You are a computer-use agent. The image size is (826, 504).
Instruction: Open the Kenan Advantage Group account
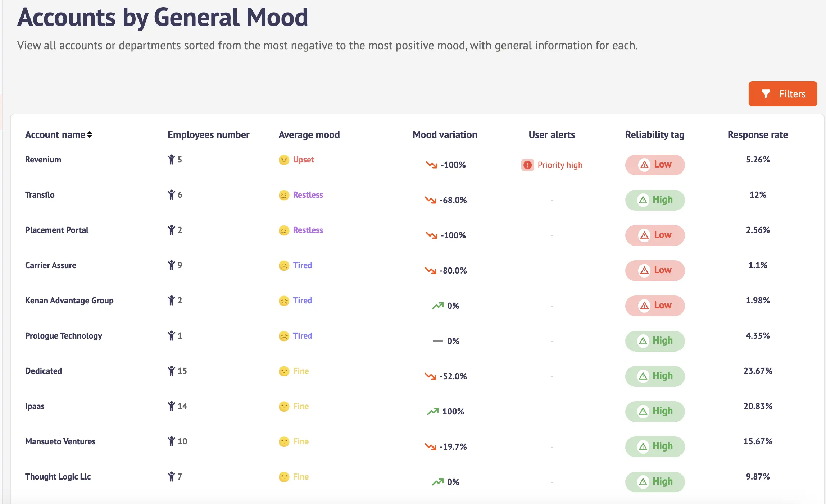pyautogui.click(x=69, y=301)
